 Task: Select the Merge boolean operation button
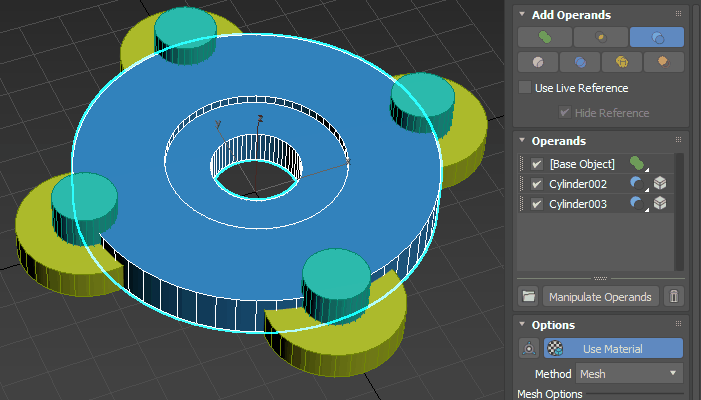(x=538, y=62)
